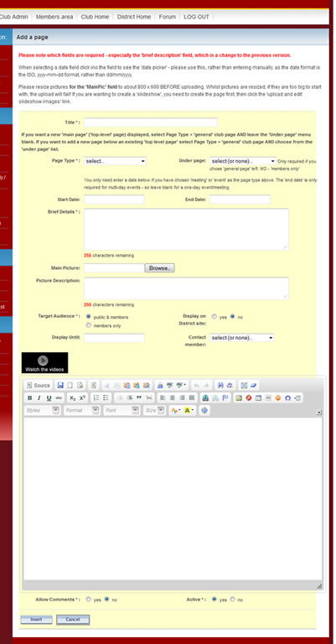Image resolution: width=336 pixels, height=644 pixels.
Task: Set Allow Comments to yes
Action: click(88, 600)
